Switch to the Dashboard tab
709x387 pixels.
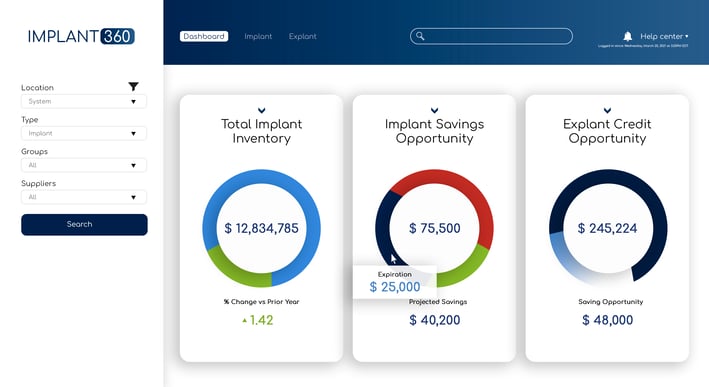pyautogui.click(x=204, y=36)
